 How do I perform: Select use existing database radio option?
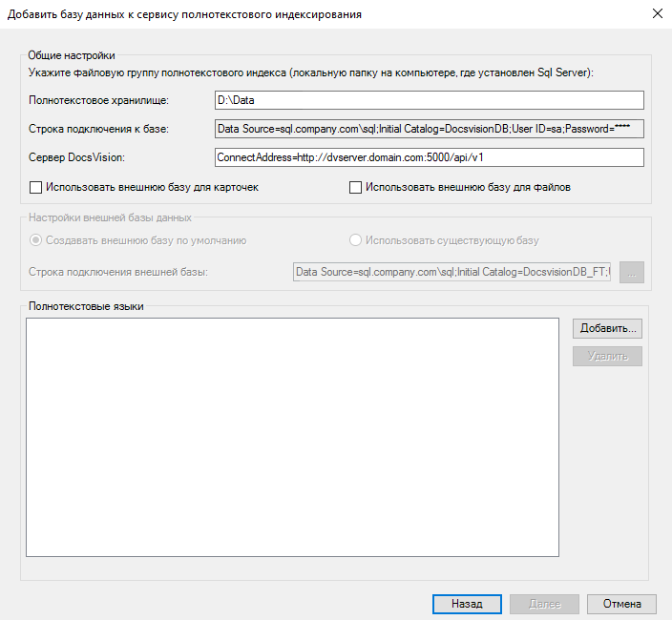click(x=356, y=240)
